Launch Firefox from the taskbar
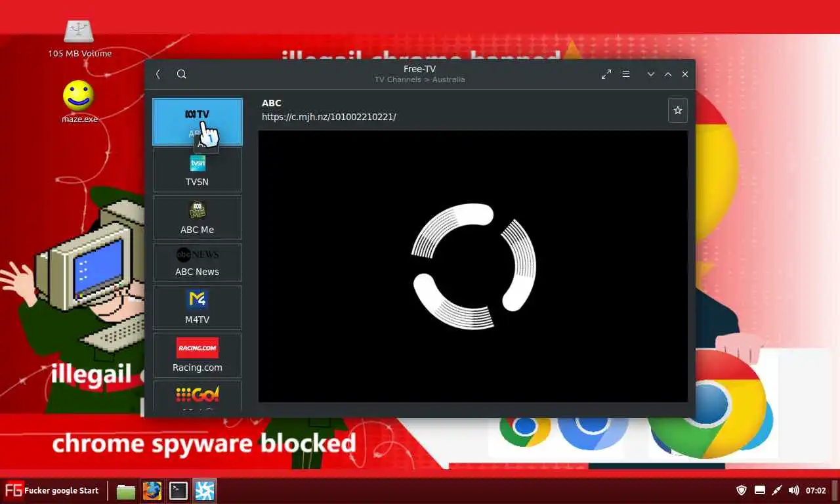 click(152, 491)
